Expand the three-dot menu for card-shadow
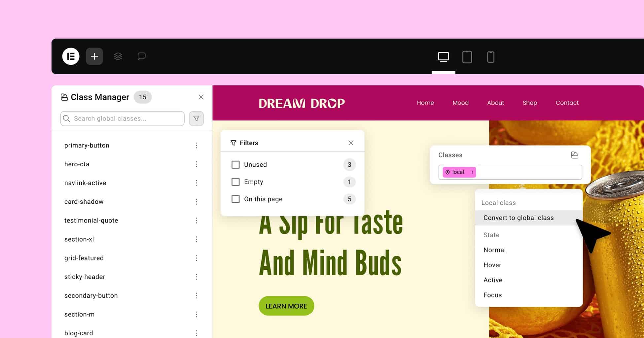The image size is (644, 338). tap(196, 202)
